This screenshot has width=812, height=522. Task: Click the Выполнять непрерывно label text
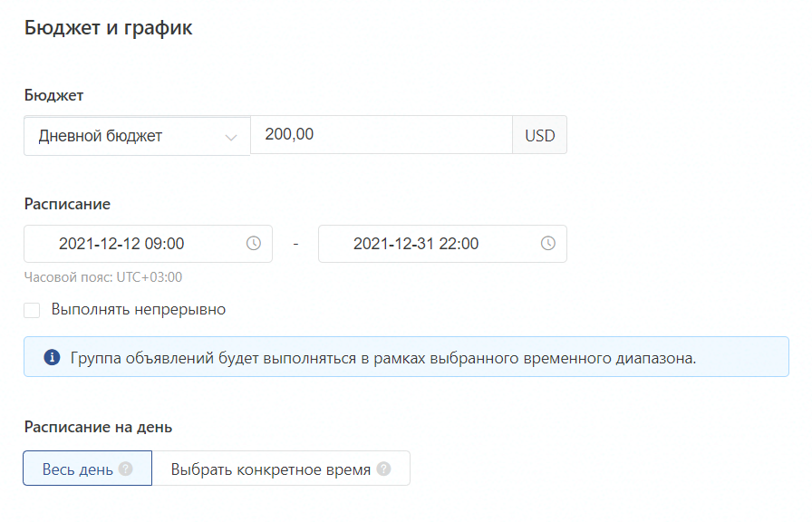coord(139,310)
